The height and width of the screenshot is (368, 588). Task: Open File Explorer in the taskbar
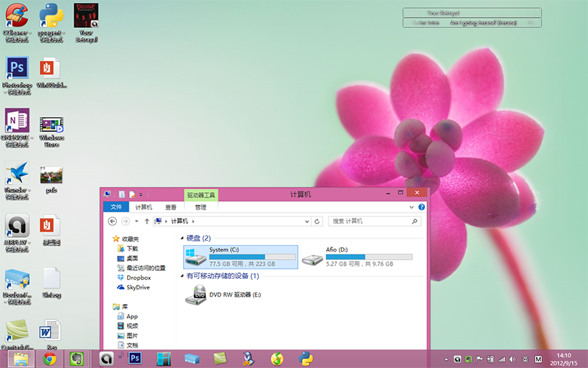21,359
